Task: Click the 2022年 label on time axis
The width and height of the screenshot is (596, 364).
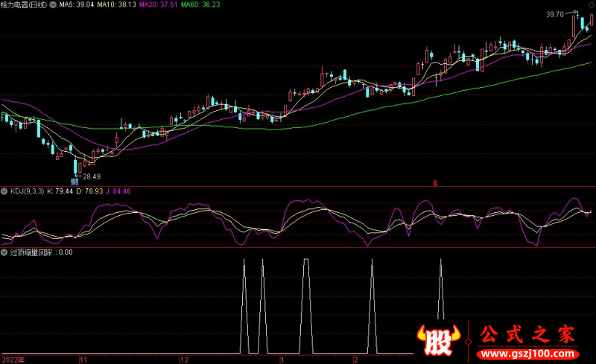Action: coord(13,359)
